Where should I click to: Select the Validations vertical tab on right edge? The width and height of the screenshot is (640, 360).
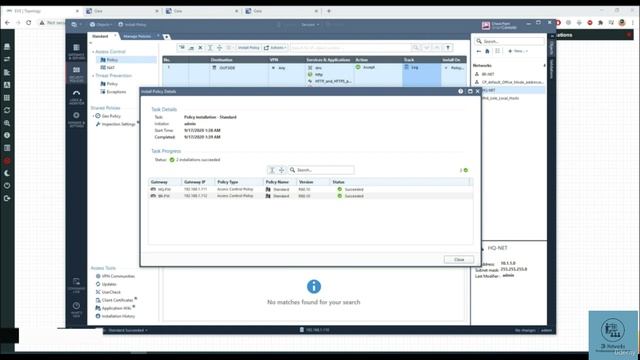coord(551,69)
